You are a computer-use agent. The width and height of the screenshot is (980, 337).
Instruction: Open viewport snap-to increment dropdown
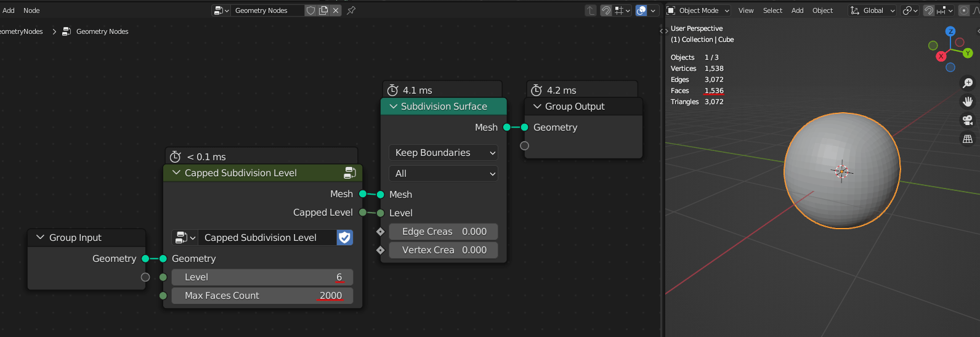[x=945, y=10]
